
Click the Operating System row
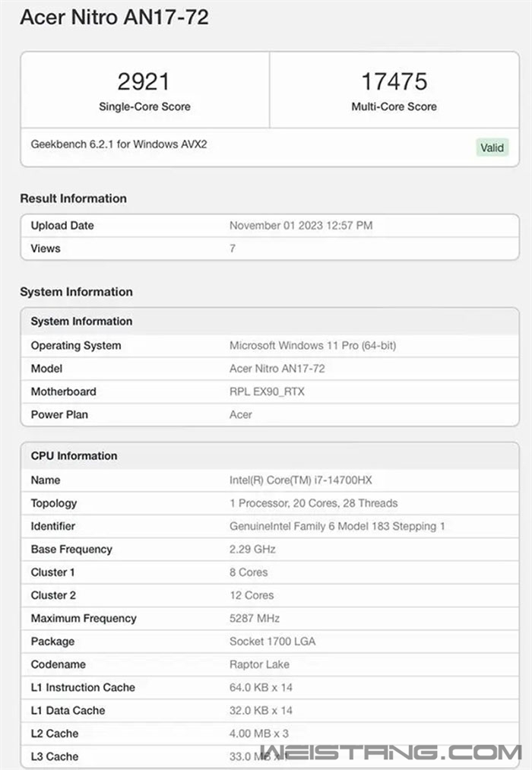point(270,345)
